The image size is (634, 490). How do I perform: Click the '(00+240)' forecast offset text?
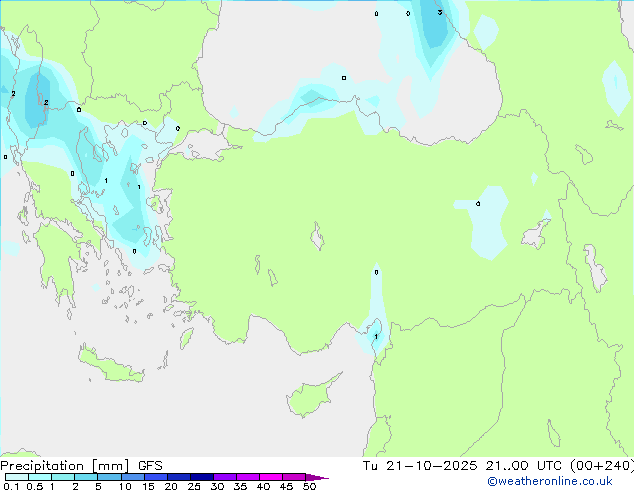(602, 466)
